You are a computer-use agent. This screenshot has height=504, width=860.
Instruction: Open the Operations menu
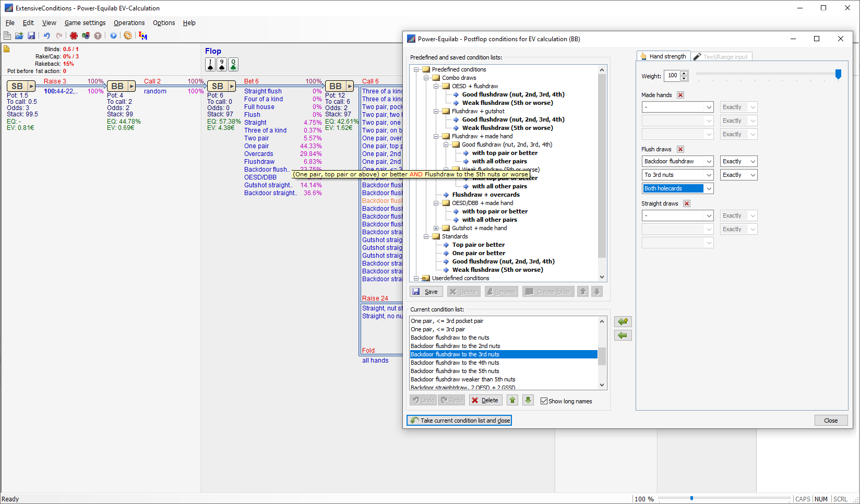click(x=129, y=23)
